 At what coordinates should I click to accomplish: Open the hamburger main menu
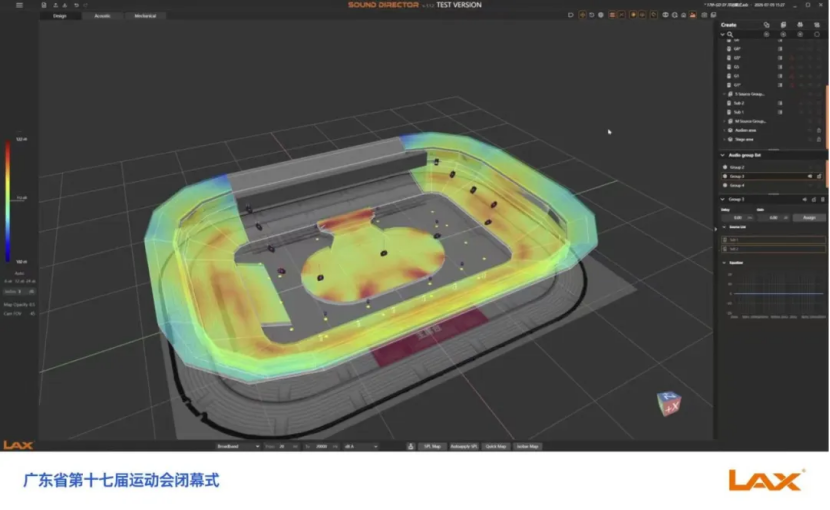pos(19,5)
